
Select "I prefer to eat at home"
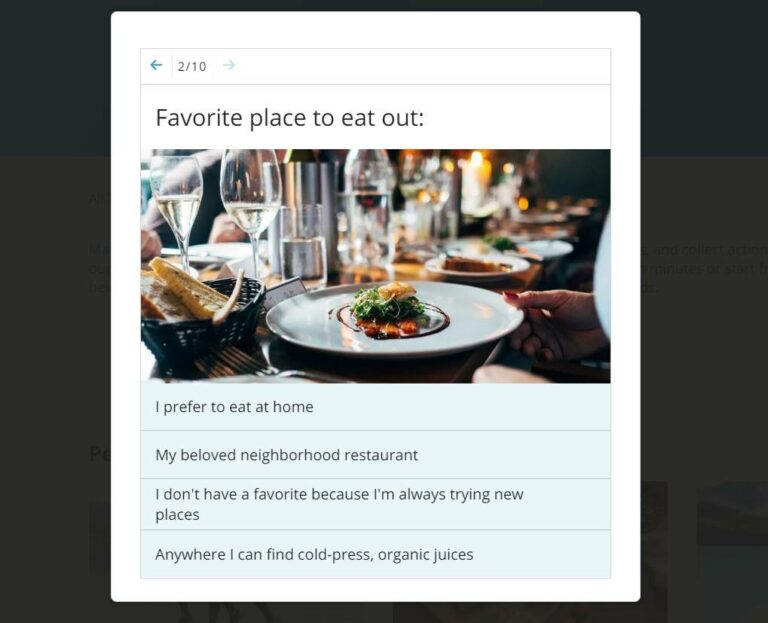coord(375,407)
